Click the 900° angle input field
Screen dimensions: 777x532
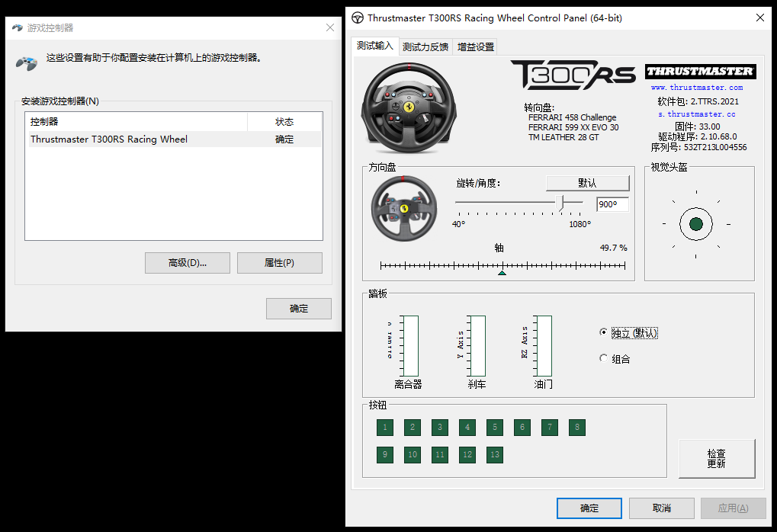coord(612,204)
